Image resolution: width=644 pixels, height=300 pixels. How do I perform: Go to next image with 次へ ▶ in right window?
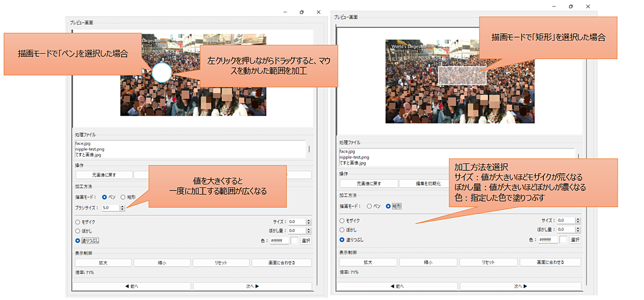tap(520, 286)
